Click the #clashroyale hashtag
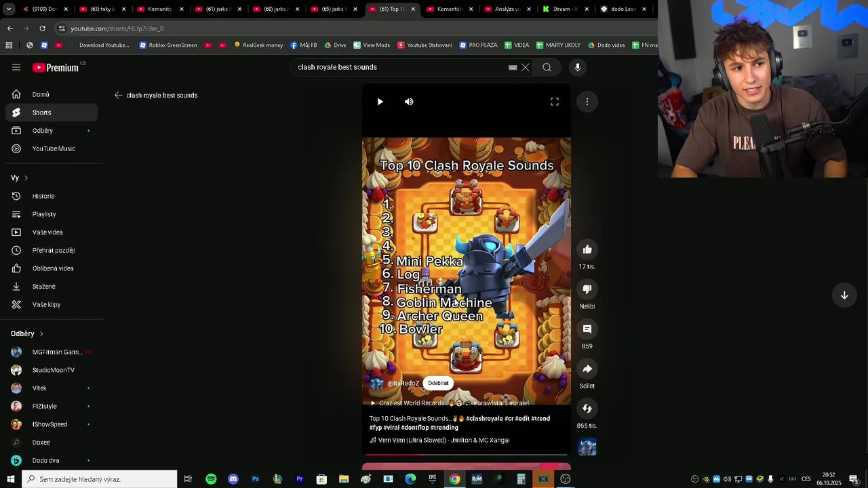 (484, 418)
